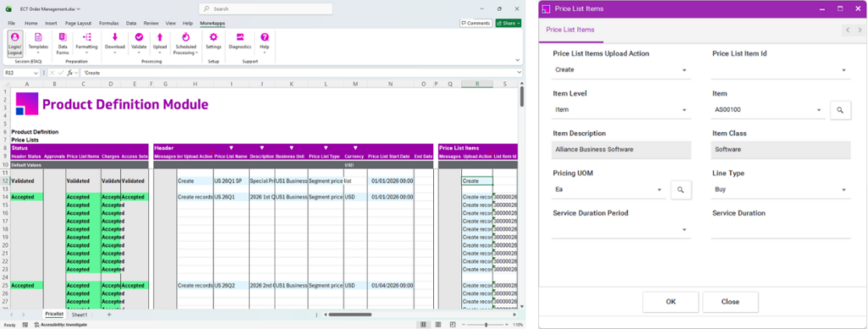Click the column R header
Screen dimensions: 868x329
click(x=477, y=84)
